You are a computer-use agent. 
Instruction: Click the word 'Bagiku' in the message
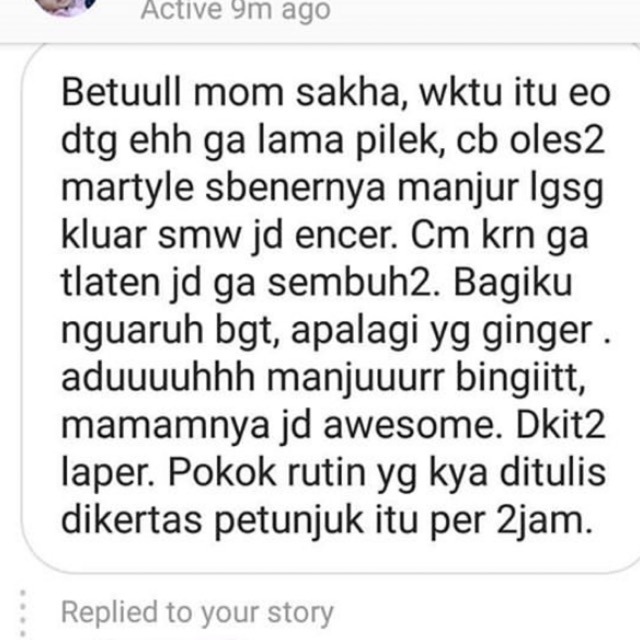tap(513, 284)
